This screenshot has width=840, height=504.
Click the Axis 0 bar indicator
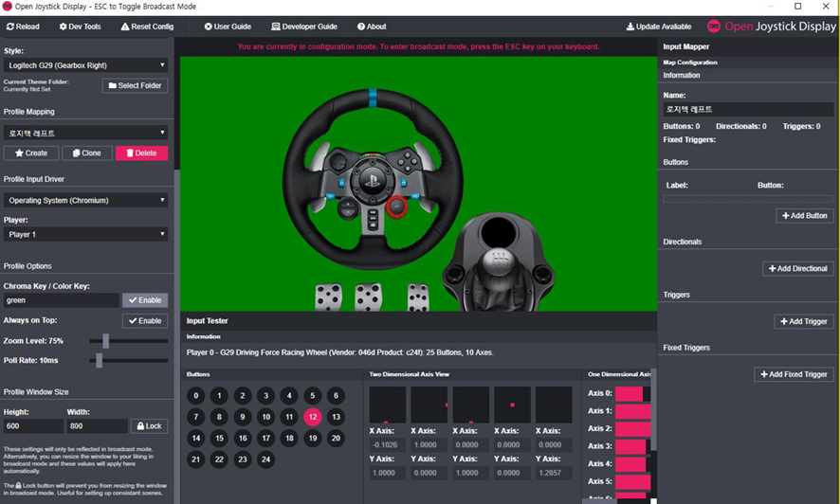[632, 394]
